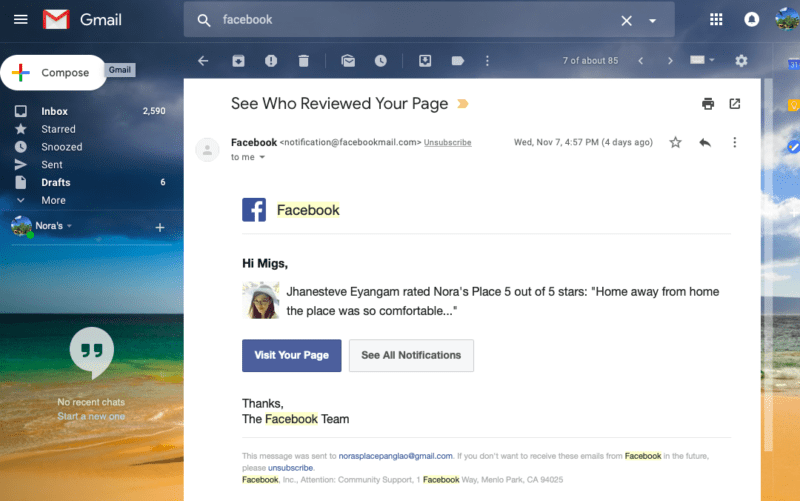
Task: Go back to search results
Action: [x=203, y=61]
